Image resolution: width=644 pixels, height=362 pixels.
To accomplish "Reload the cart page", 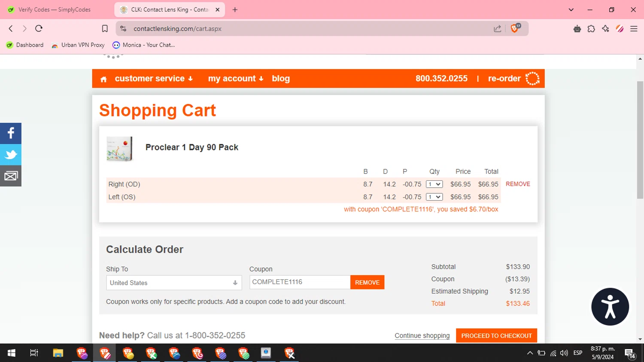I will tap(39, 28).
